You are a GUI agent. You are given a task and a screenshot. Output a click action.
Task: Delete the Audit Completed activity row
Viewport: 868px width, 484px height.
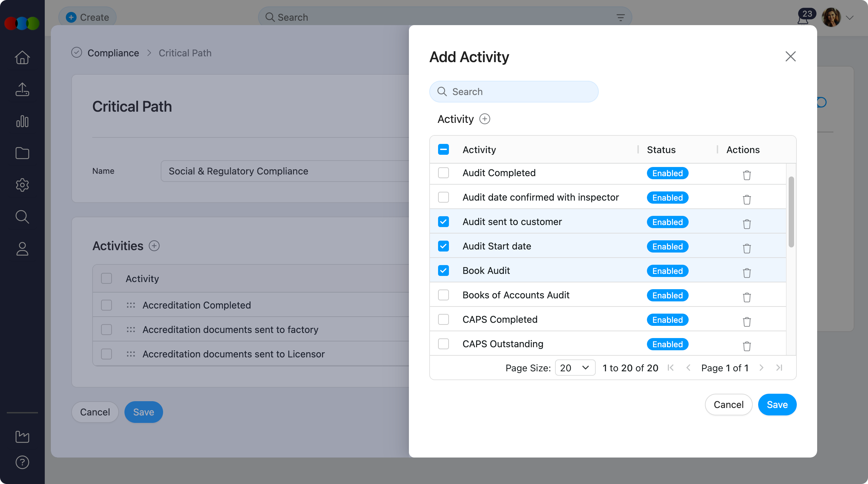747,175
